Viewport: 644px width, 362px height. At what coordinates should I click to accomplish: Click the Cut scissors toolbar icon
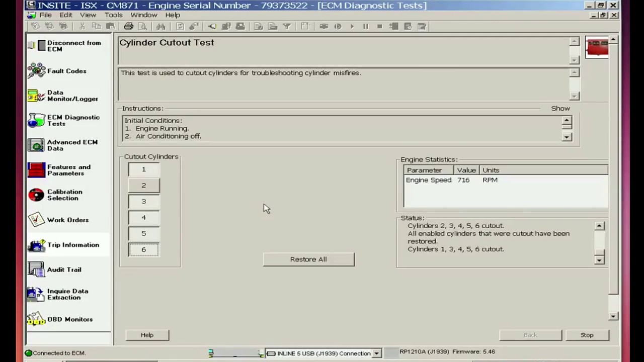(82, 26)
